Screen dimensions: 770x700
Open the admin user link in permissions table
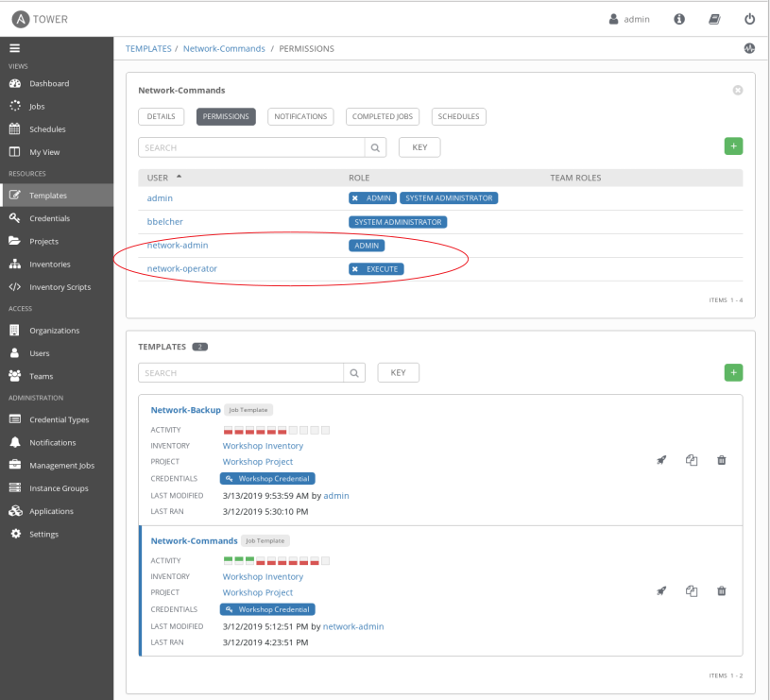[160, 198]
